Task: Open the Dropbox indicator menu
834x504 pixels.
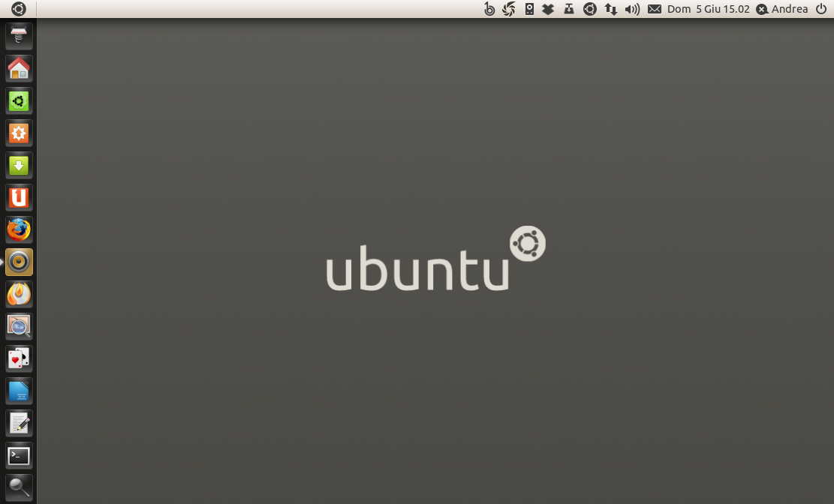Action: pos(548,9)
